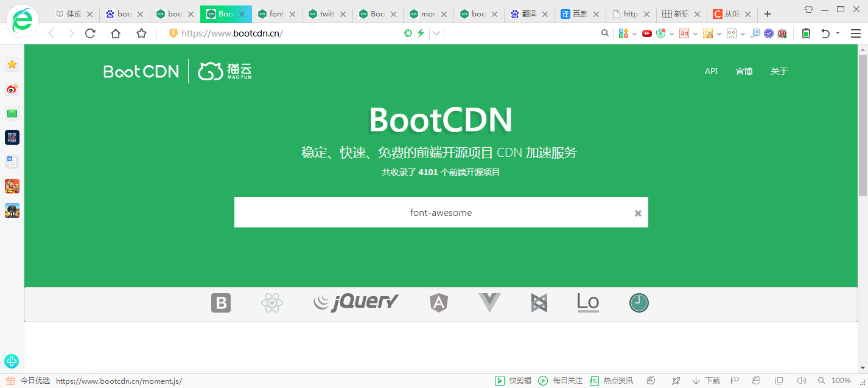868x388 pixels.
Task: Expand the Aa translate dropdown arrow
Action: coord(695,34)
